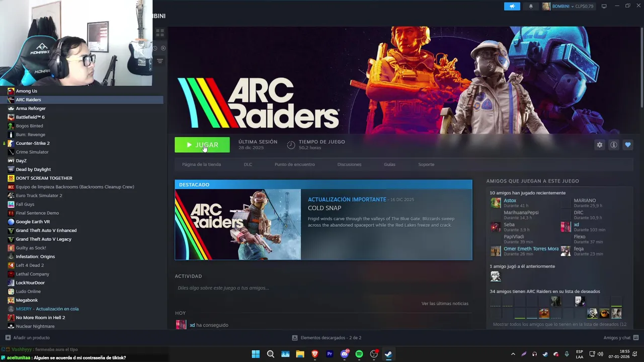Click Euro Truck Simulator 2 icon
This screenshot has height=362, width=644.
pos(11,196)
